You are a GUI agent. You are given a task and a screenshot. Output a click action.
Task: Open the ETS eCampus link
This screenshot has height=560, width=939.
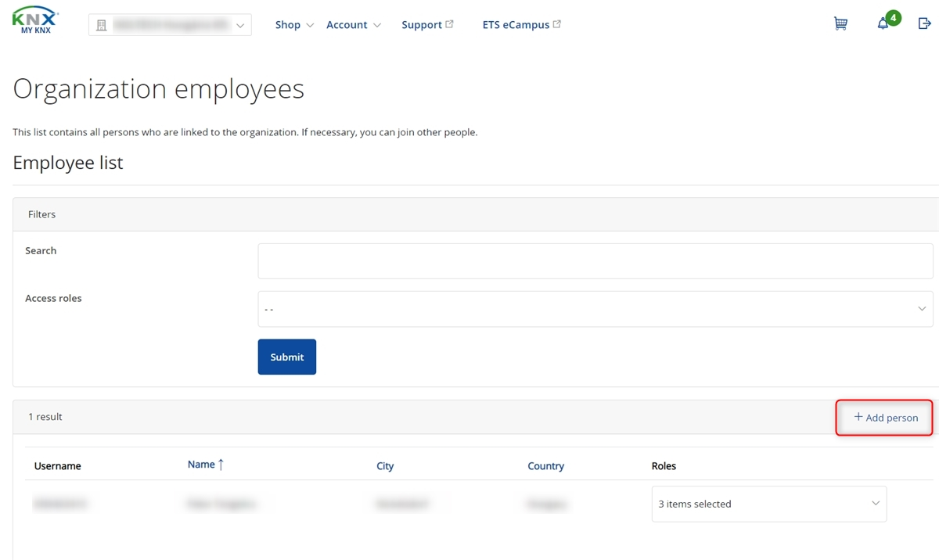pyautogui.click(x=516, y=25)
